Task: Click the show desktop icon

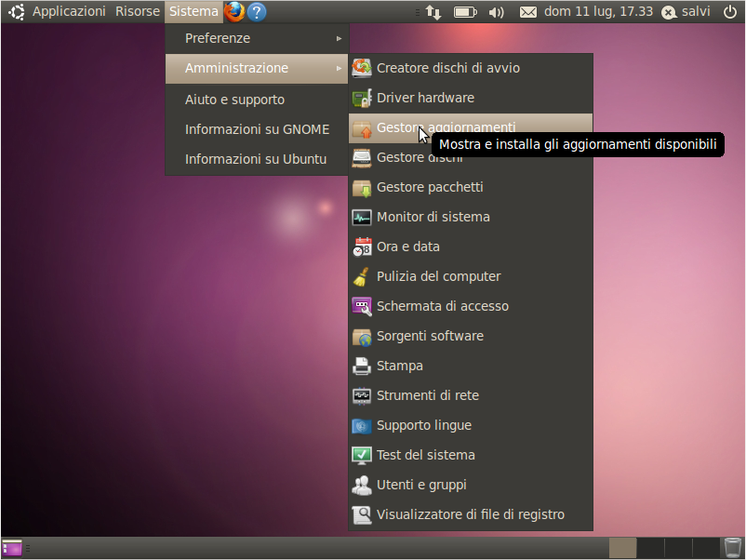Action: (x=12, y=548)
